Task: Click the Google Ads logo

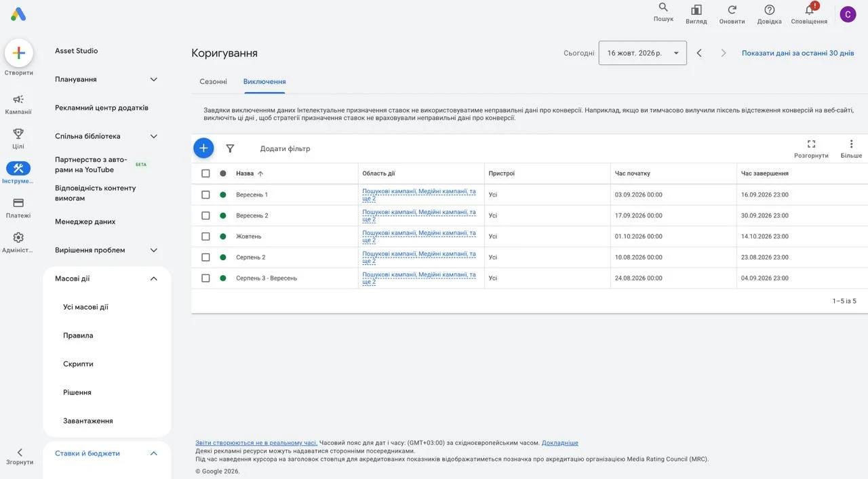Action: click(x=18, y=14)
